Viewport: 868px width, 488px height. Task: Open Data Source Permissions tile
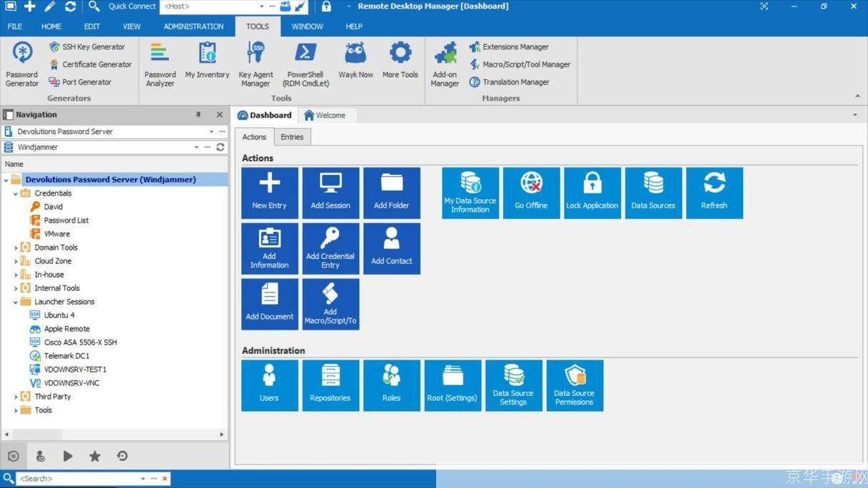coord(575,385)
